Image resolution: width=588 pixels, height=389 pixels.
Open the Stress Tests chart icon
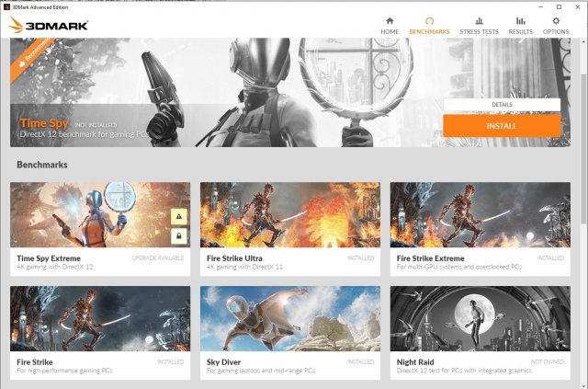[x=479, y=20]
